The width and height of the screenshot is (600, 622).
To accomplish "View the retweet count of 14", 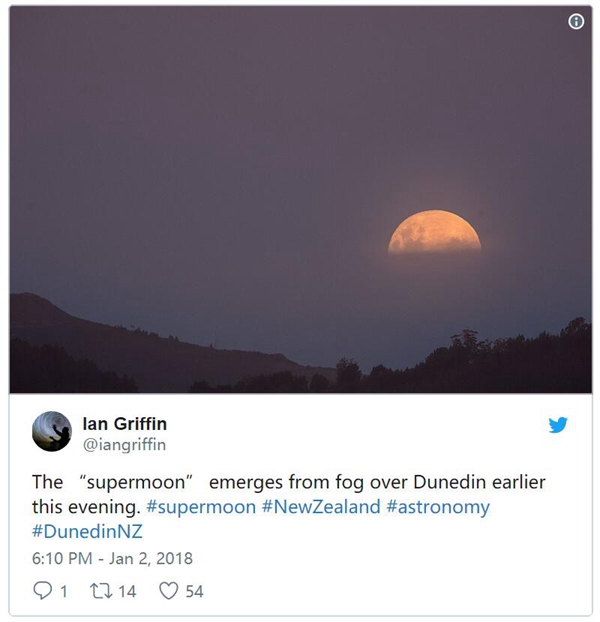I will pos(127,591).
